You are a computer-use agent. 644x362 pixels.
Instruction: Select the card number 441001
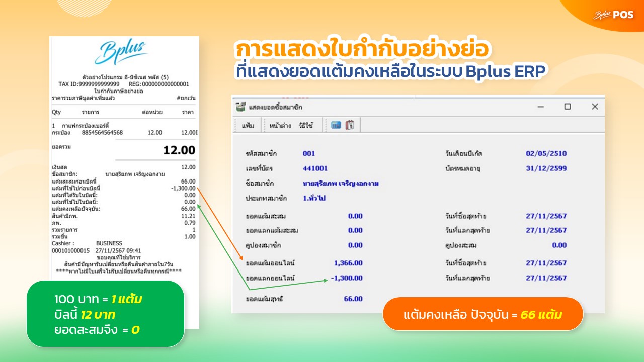[x=315, y=168]
